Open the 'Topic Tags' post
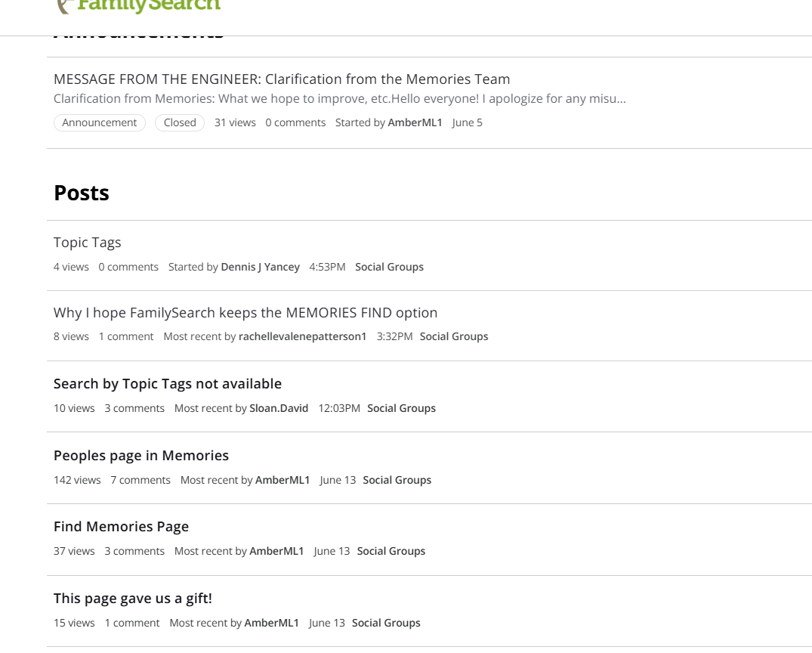 [x=88, y=243]
